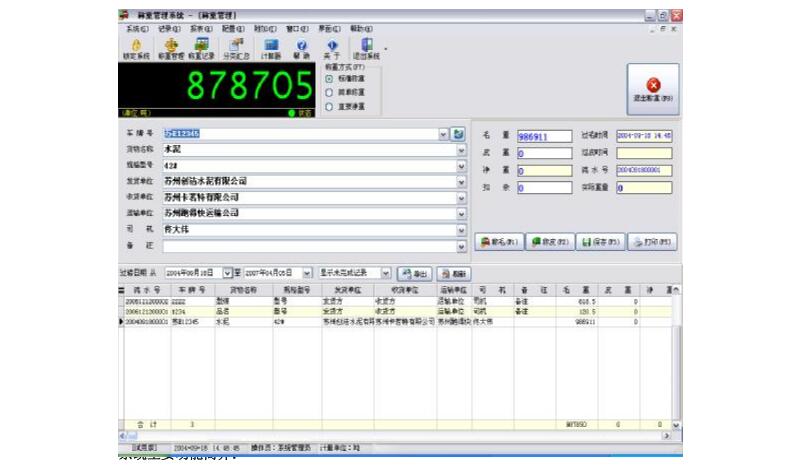Select the table row containing 986911
The width and height of the screenshot is (788, 470).
397,322
